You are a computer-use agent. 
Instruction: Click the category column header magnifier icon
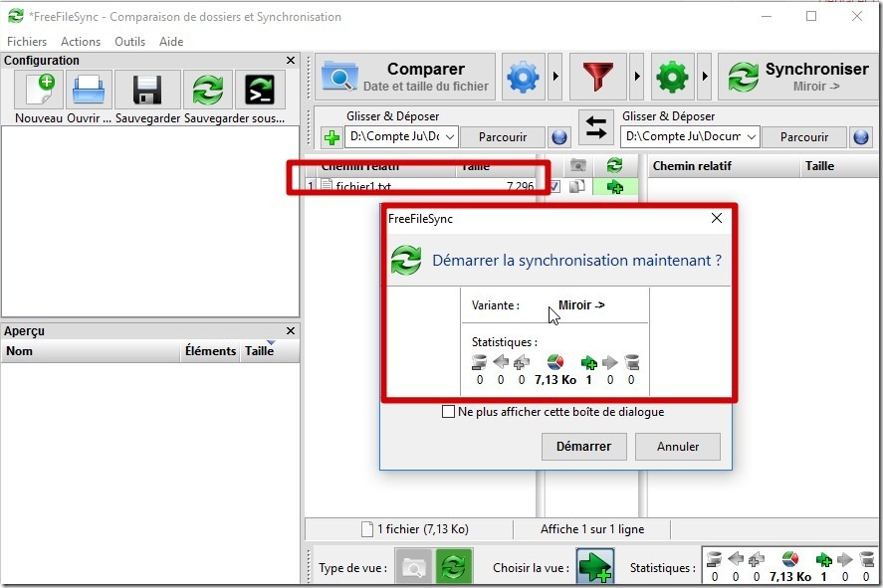pos(577,165)
